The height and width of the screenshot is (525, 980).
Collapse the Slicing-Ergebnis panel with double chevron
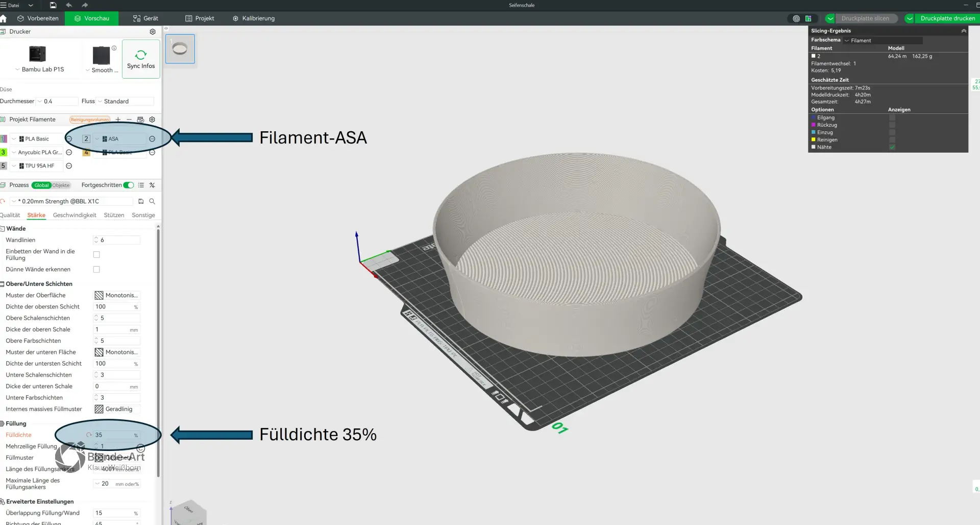[964, 31]
